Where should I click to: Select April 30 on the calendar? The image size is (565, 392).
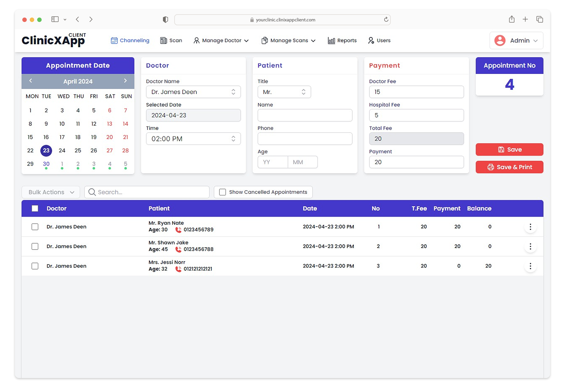click(46, 164)
